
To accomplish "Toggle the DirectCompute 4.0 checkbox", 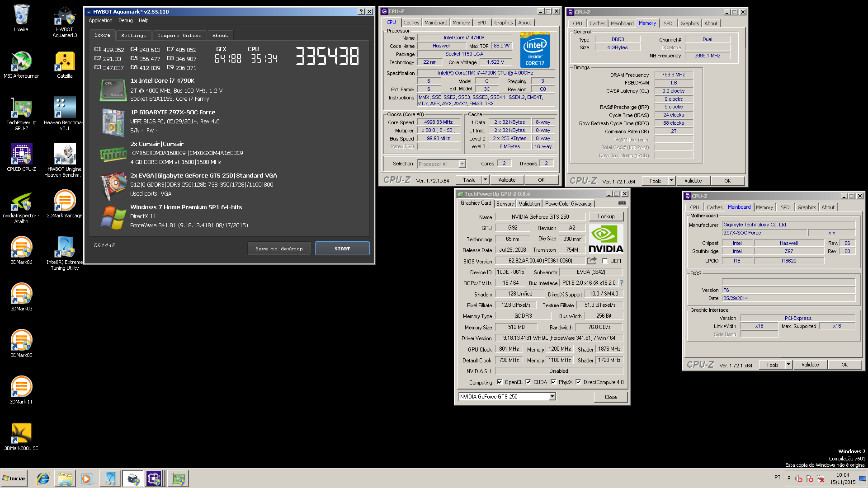I will click(x=578, y=382).
